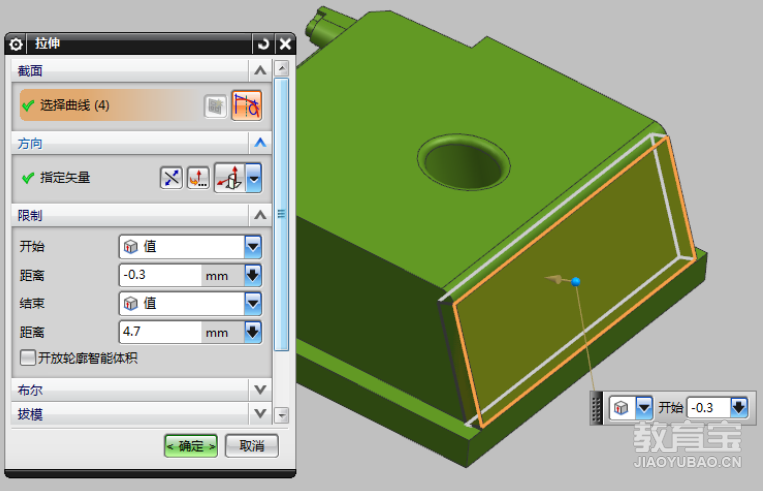Viewport: 763px width, 491px height.
Task: Click the circular hole on the model
Action: coord(463,163)
